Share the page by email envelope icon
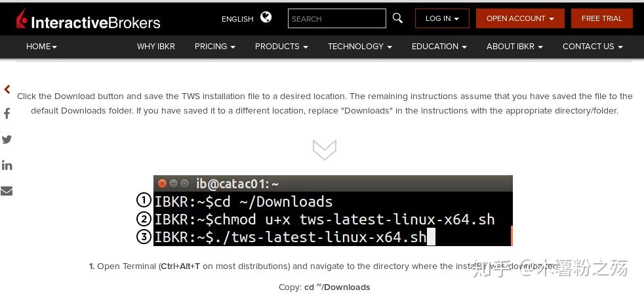644x294 pixels. coord(7,191)
